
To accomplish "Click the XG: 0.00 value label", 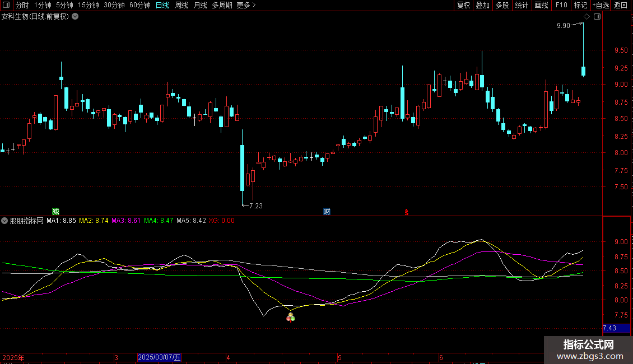I will click(x=222, y=221).
